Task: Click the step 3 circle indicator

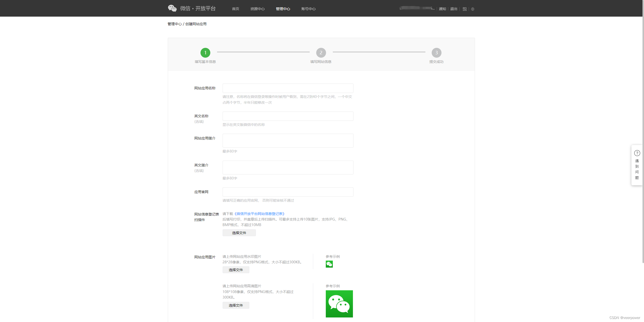Action: [x=436, y=53]
